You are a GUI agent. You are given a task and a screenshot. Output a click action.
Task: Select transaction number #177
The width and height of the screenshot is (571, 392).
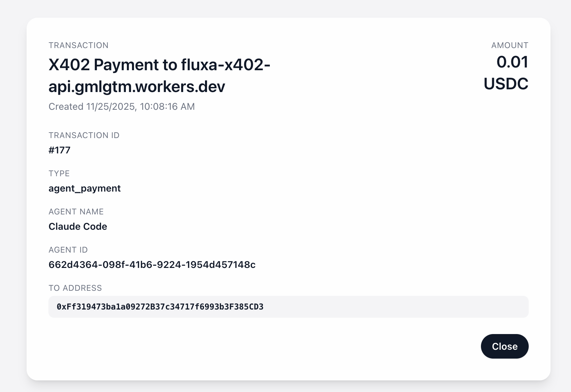[60, 150]
